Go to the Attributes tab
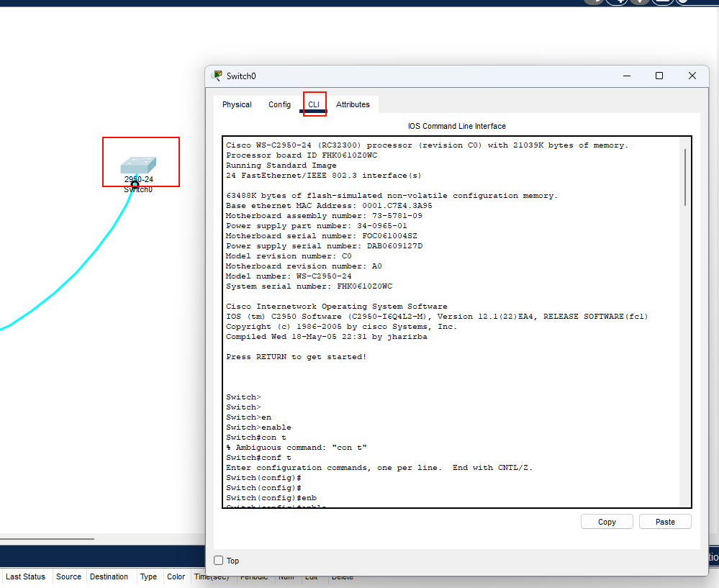Viewport: 719px width, 588px height. coord(353,104)
